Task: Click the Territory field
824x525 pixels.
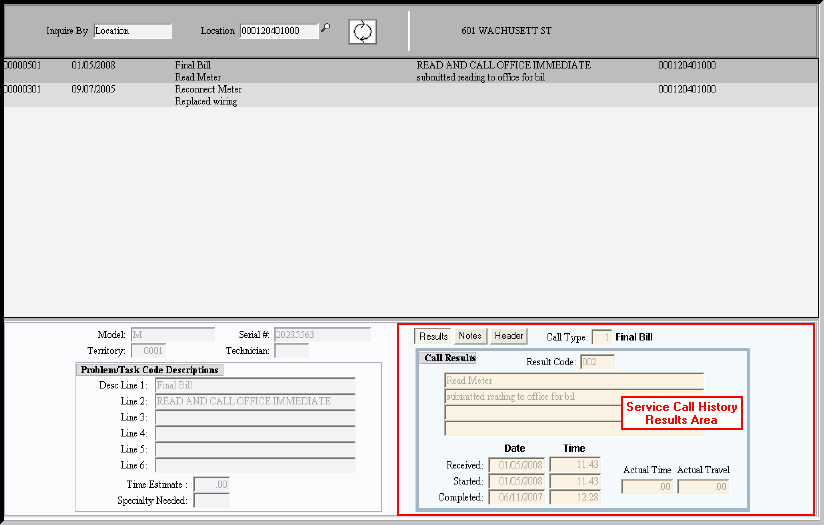Action: click(148, 351)
